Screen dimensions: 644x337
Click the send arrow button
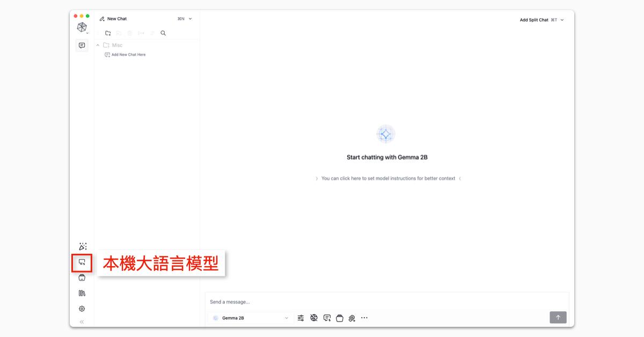pyautogui.click(x=558, y=317)
